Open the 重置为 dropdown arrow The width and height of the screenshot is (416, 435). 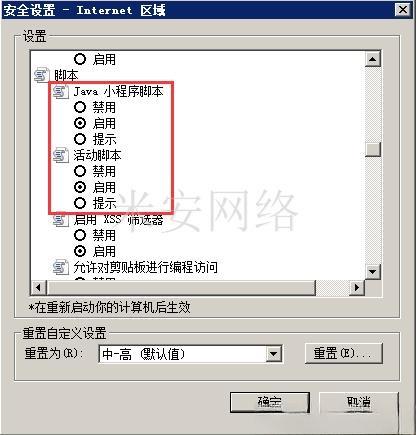(x=273, y=354)
